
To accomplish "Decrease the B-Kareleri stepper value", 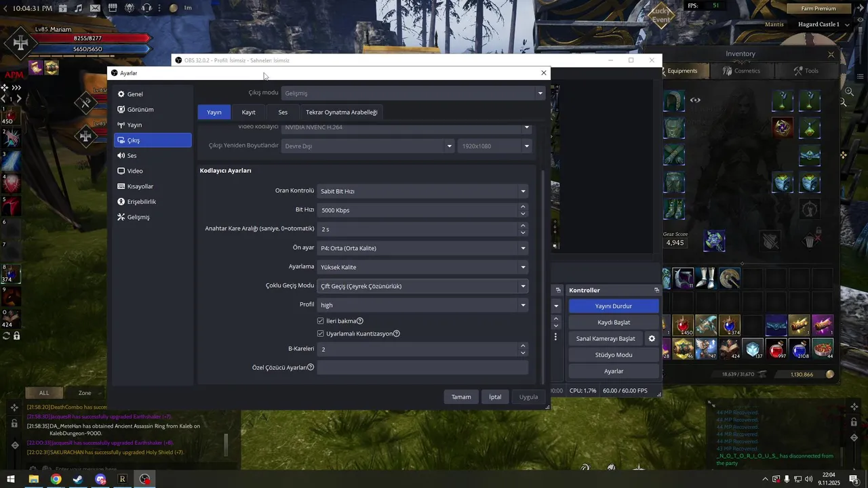I will pos(523,353).
